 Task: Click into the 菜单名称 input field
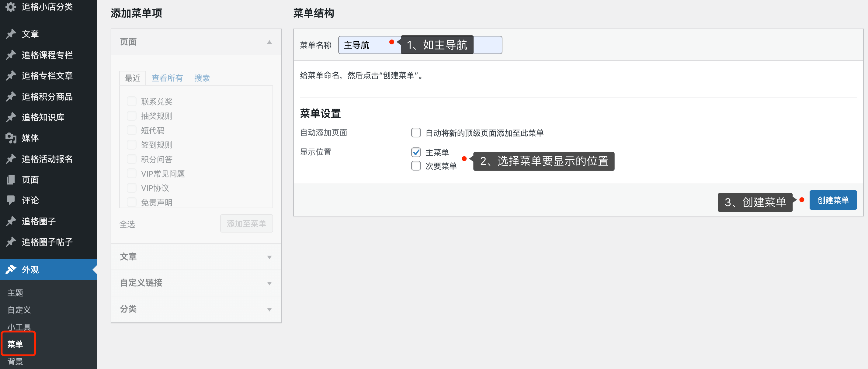pyautogui.click(x=420, y=45)
